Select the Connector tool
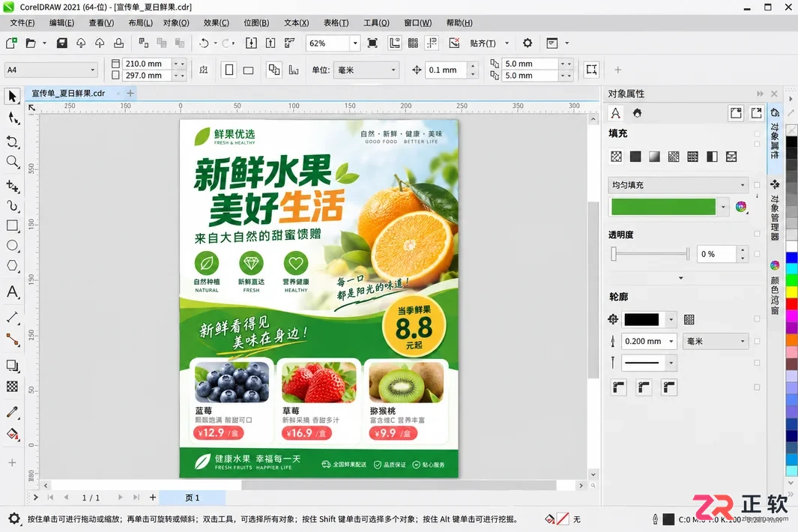The width and height of the screenshot is (798, 532). [13, 339]
